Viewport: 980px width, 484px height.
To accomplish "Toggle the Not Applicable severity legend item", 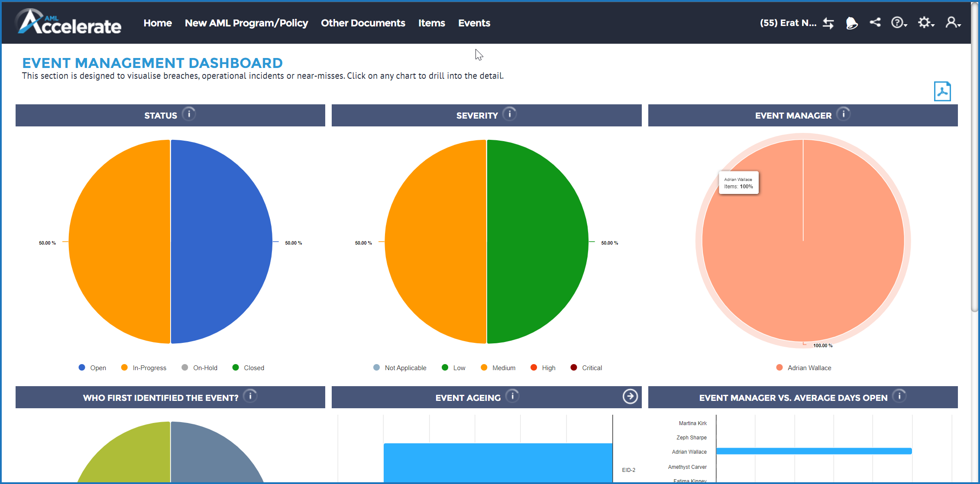I will pos(400,368).
